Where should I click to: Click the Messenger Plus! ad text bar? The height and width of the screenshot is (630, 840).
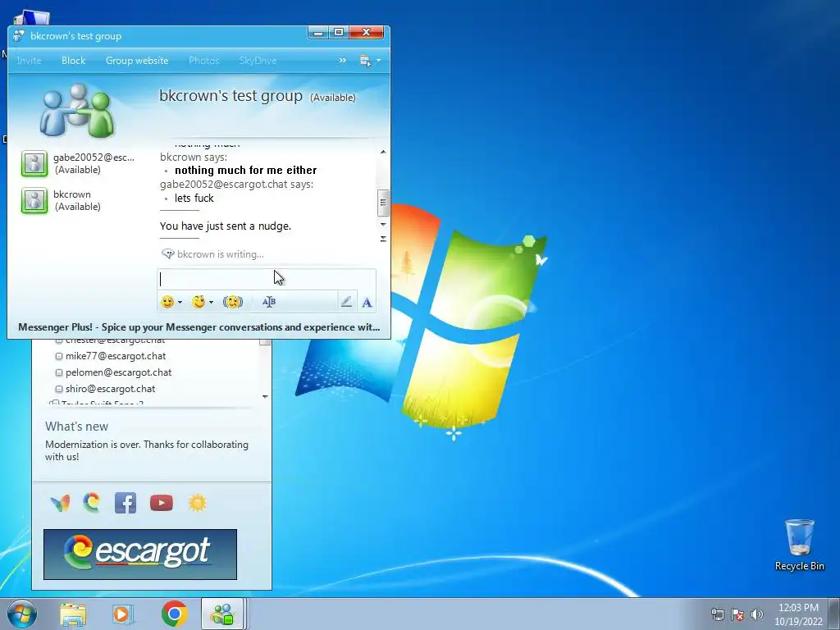pyautogui.click(x=199, y=326)
